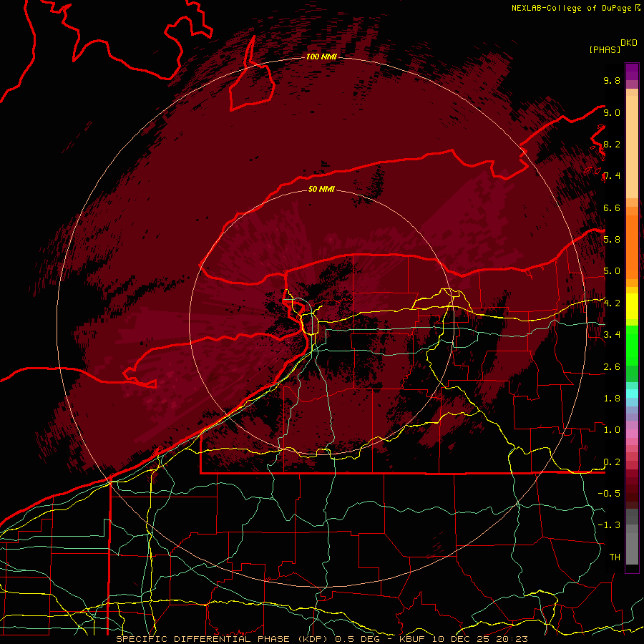Select the 0.2 value on the scale
This screenshot has width=644, height=644.
pos(612,462)
